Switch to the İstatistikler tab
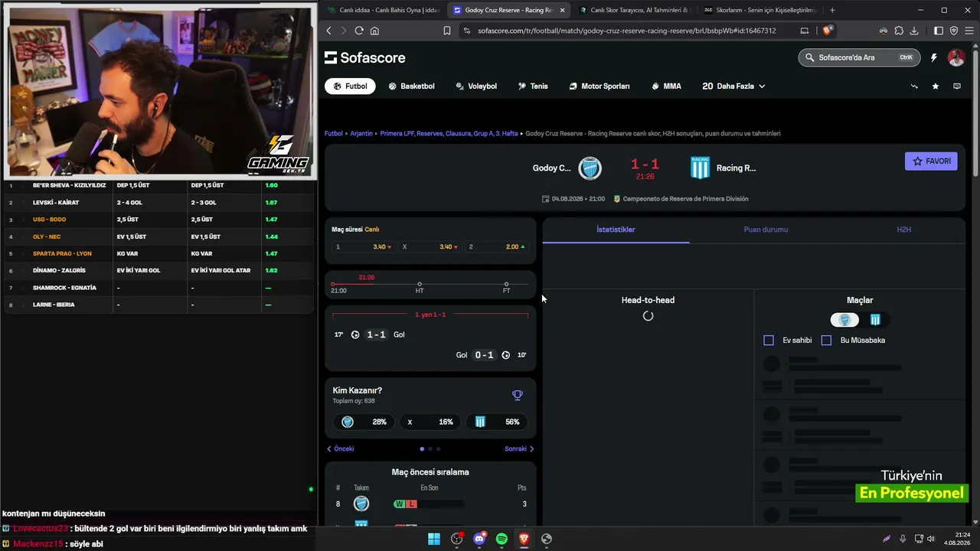 616,230
